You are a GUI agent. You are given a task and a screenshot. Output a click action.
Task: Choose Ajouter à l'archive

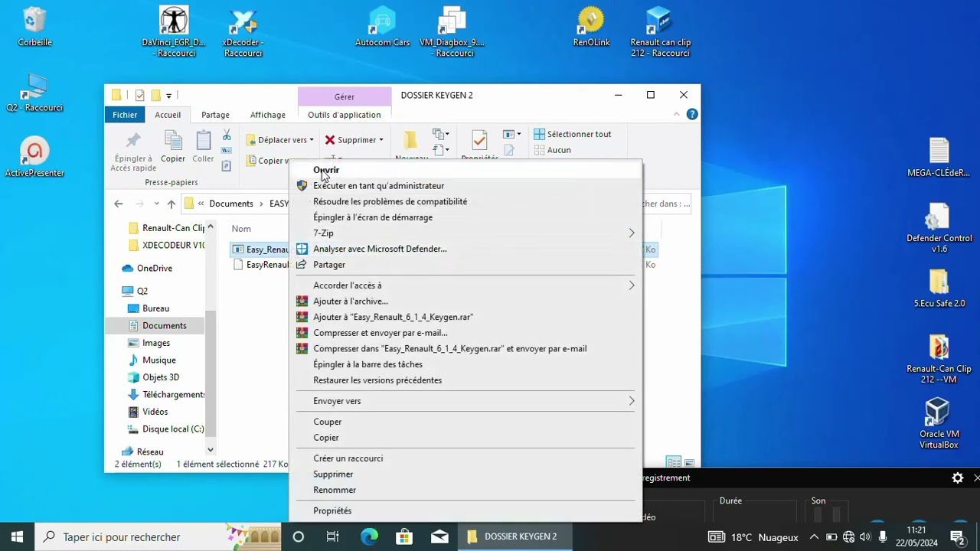[465, 302]
